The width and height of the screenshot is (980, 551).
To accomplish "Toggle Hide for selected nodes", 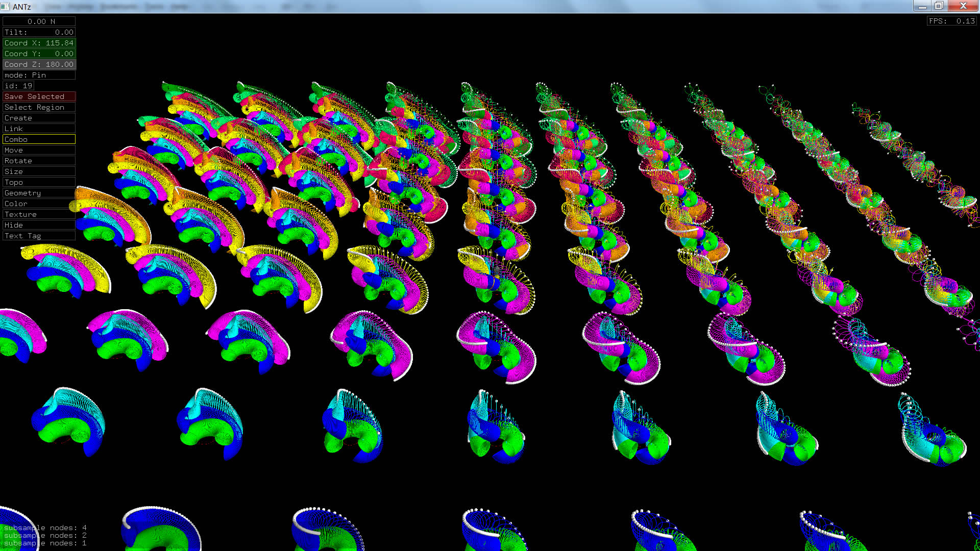I will click(39, 225).
